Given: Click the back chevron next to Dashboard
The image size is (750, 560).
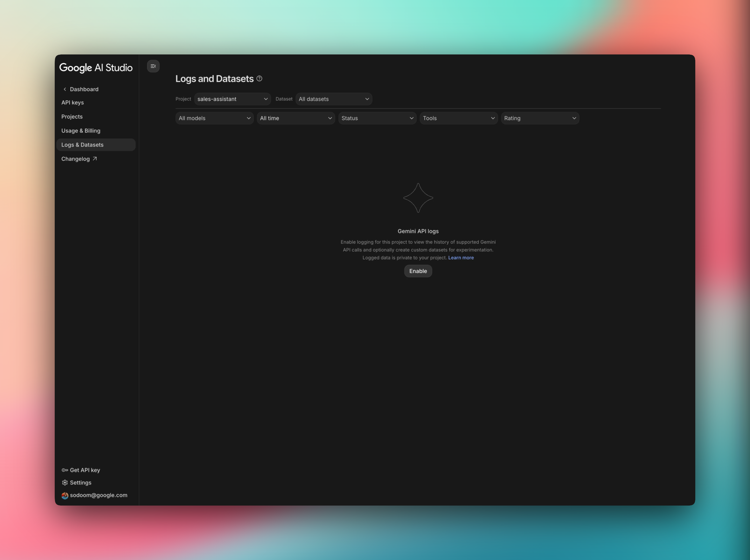Looking at the screenshot, I should (65, 89).
